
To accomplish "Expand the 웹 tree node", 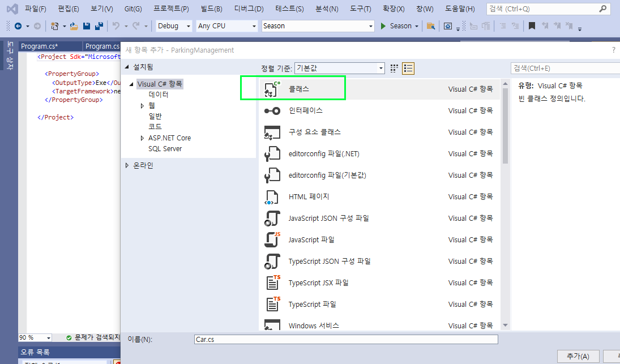I will click(142, 106).
